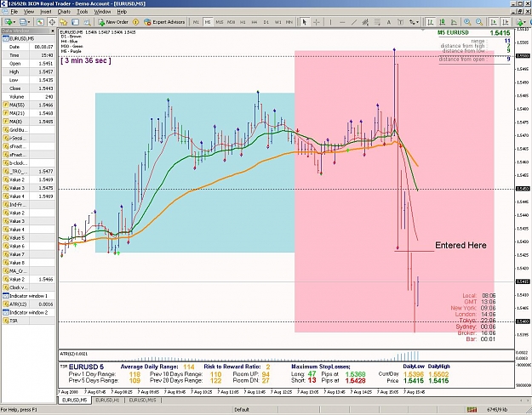This screenshot has height=415, width=532.
Task: Show the Terminal window icon
Action: pos(75,22)
